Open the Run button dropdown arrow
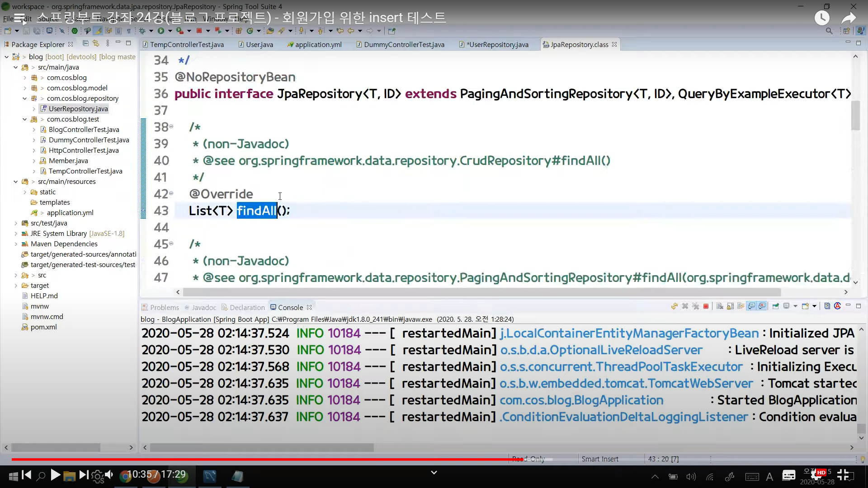 pyautogui.click(x=170, y=31)
